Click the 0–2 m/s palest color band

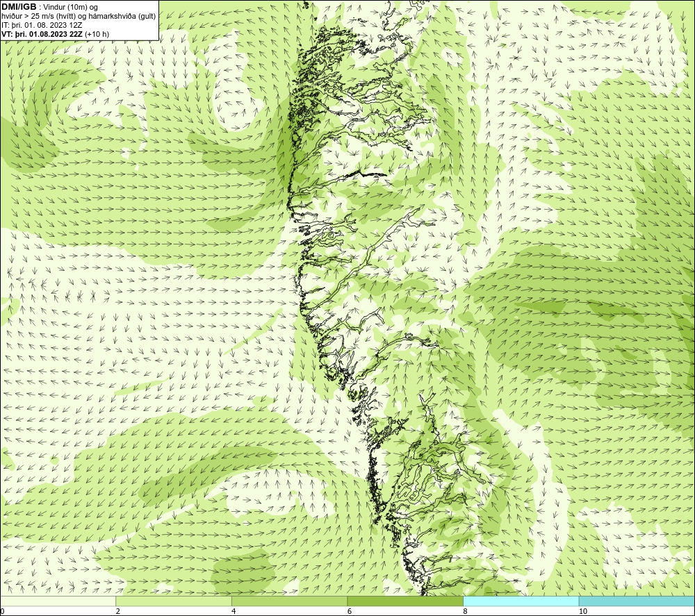(58, 601)
